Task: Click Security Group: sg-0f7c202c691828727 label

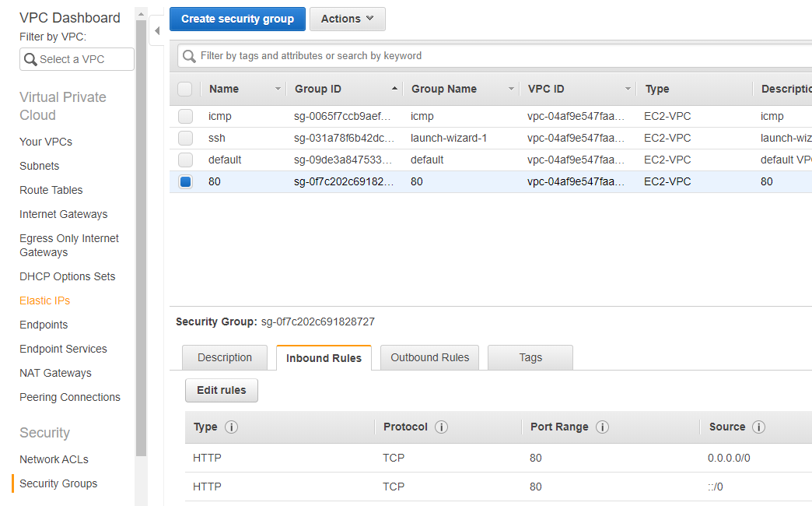Action: coord(275,322)
